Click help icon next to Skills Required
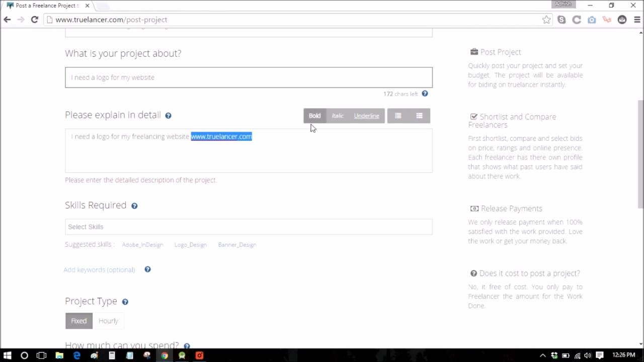Image resolution: width=644 pixels, height=362 pixels. point(134,206)
